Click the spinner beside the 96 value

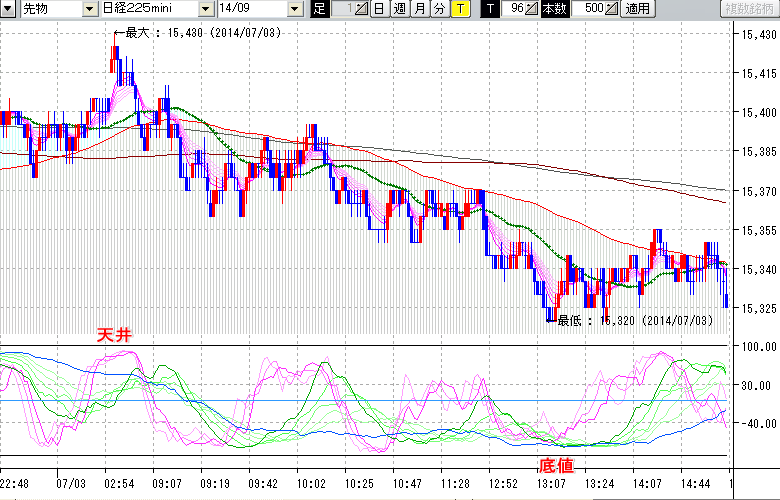coord(533,9)
